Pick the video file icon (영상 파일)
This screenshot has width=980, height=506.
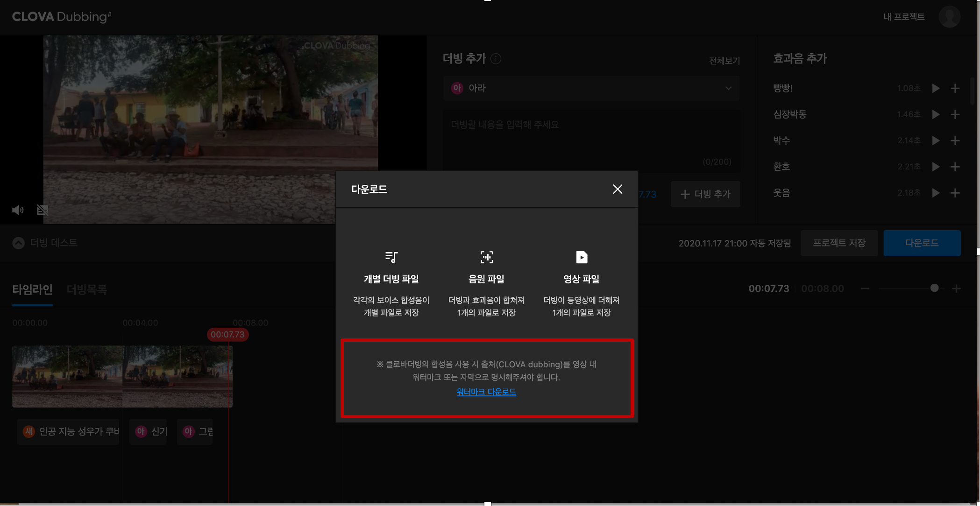(x=581, y=257)
